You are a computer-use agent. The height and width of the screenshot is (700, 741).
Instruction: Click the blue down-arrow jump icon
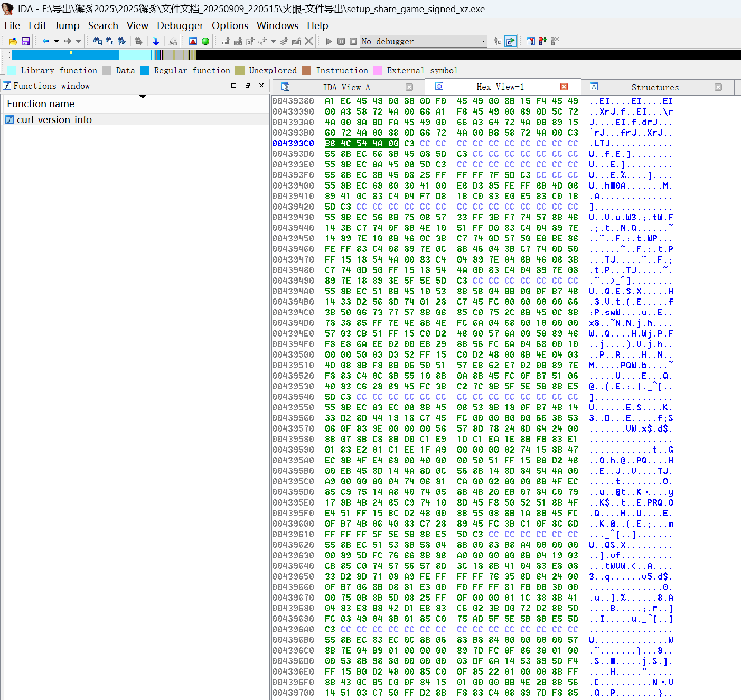156,41
